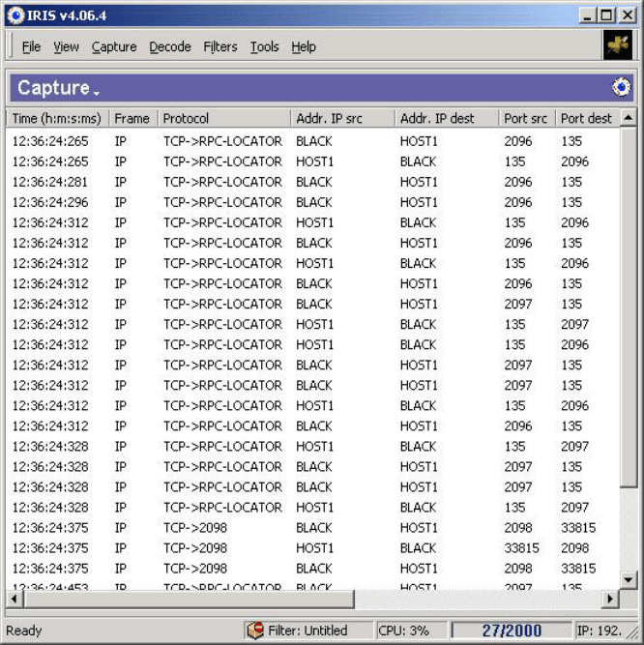Click the horizontal scrollbar left arrow

tap(15, 600)
